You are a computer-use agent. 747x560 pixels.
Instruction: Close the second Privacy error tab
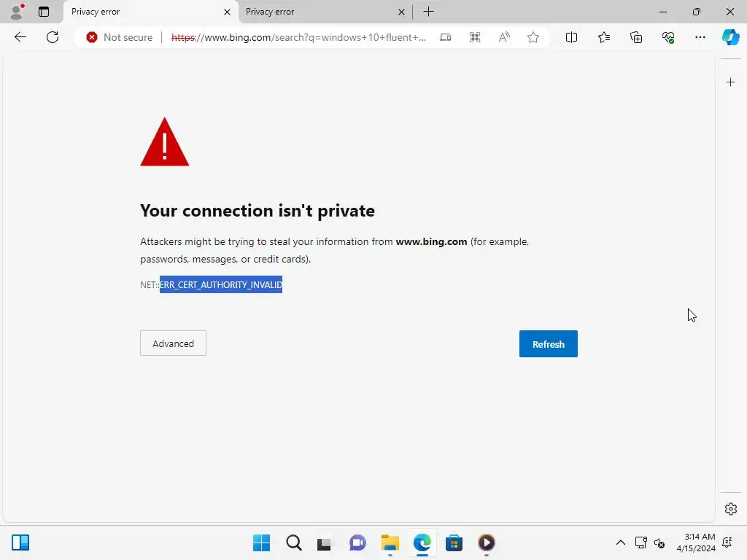(x=402, y=12)
